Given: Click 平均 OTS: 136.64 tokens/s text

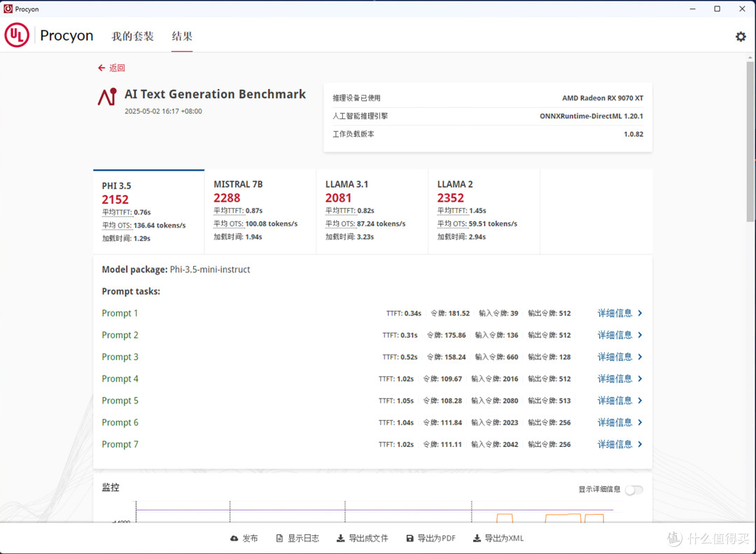Looking at the screenshot, I should (x=143, y=226).
